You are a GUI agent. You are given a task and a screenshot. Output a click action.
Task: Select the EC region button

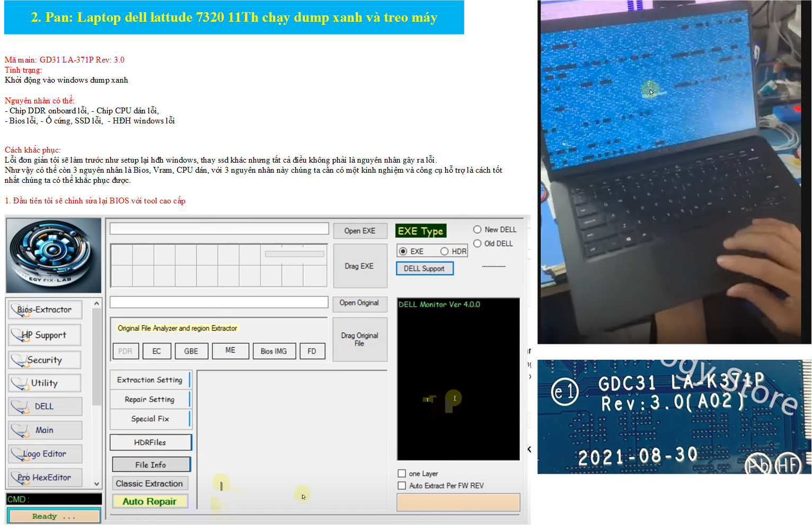point(157,351)
